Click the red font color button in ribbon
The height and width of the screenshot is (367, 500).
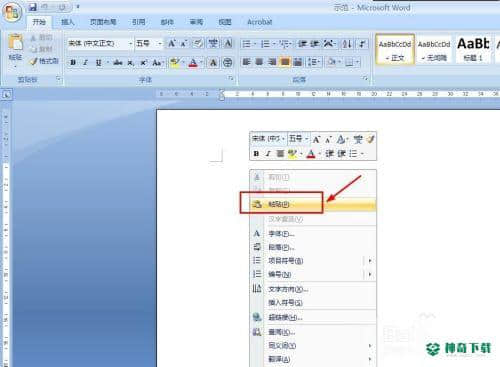(193, 62)
